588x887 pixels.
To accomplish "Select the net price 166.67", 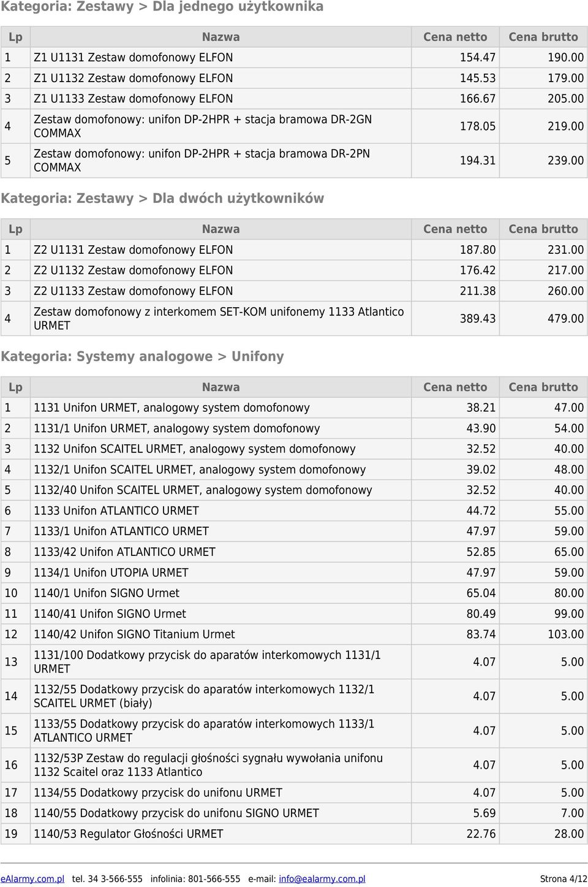I will pyautogui.click(x=478, y=99).
